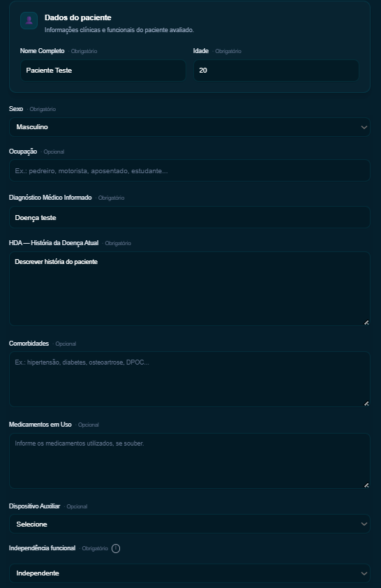Viewport: 381px width, 588px height.
Task: Click the info icon next to Independência funcional
Action: [116, 548]
